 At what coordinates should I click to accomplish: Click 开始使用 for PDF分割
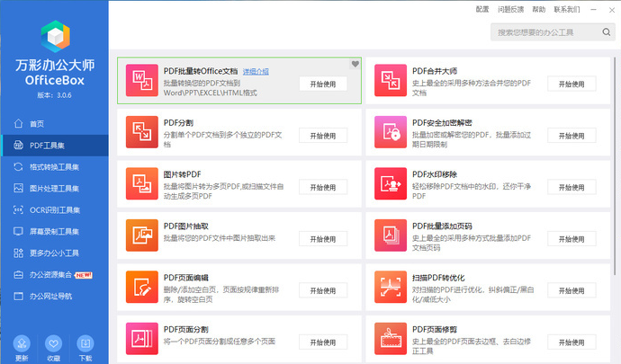[x=323, y=136]
